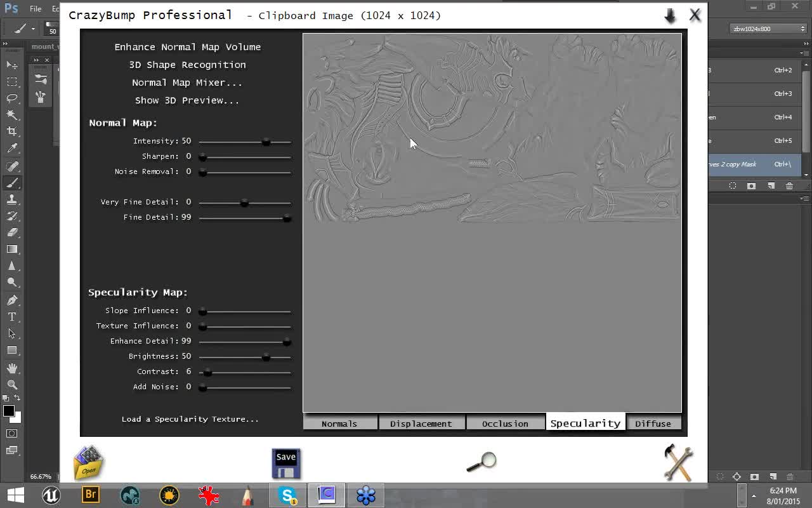812x508 pixels.
Task: Open Adobe Bridge from the taskbar
Action: (x=91, y=495)
